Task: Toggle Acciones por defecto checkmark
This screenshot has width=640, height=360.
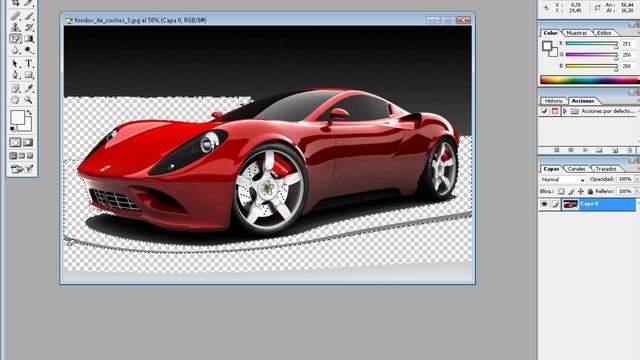Action: pos(544,111)
